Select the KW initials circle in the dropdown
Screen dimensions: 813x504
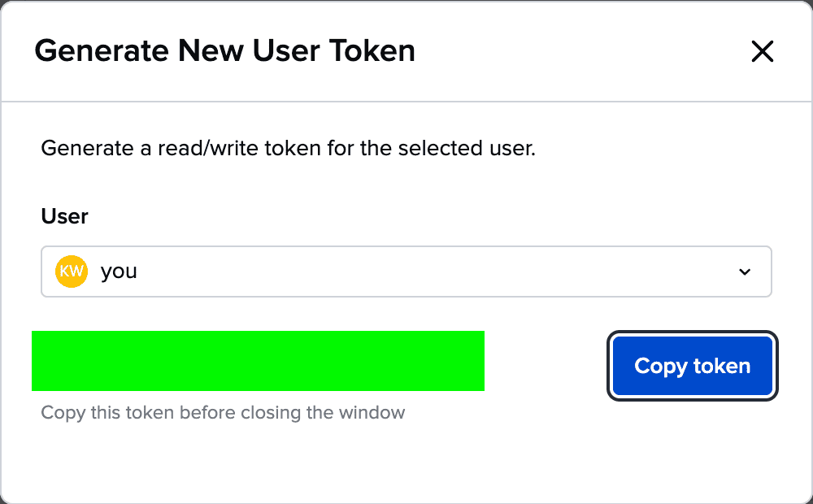click(x=72, y=272)
